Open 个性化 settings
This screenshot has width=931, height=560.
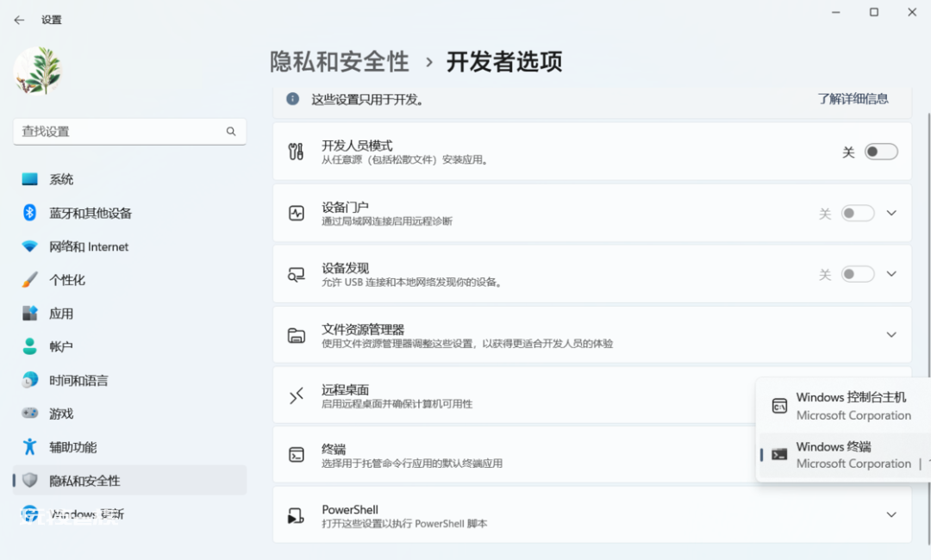129,280
